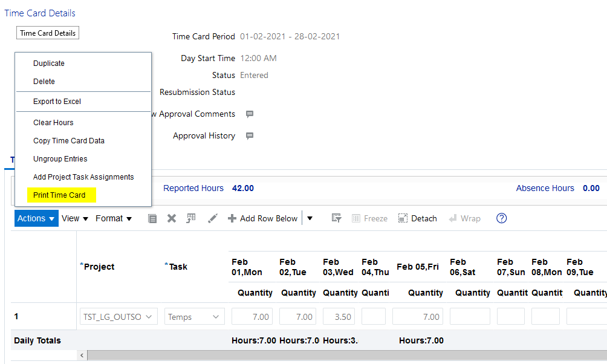Open the Time Card Details link
Viewport: 607px width, 364px height.
(x=39, y=13)
